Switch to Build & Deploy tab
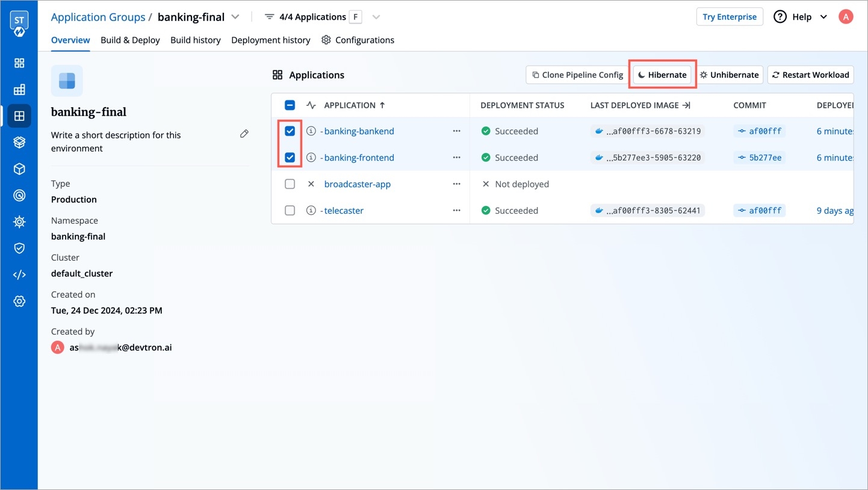Viewport: 868px width, 490px height. coord(130,40)
